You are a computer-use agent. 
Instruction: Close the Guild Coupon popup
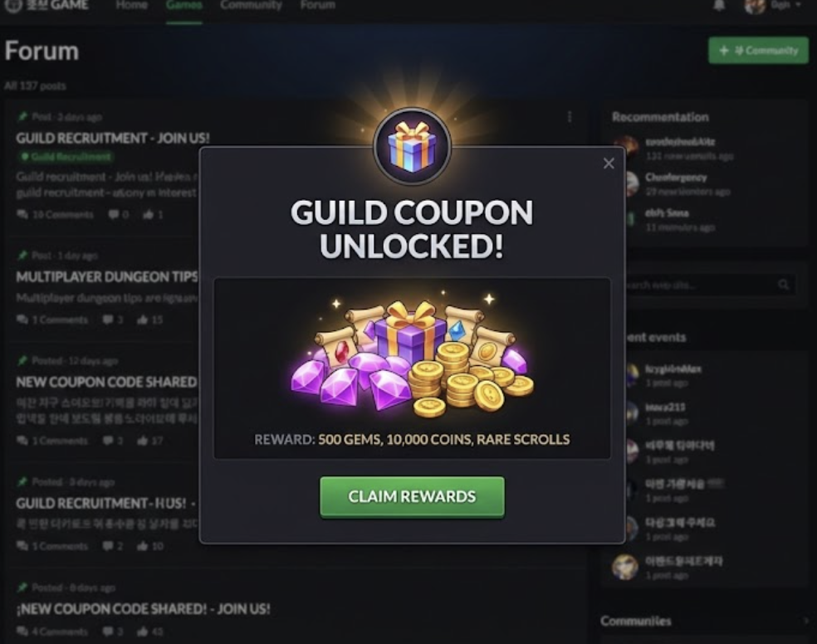point(609,163)
